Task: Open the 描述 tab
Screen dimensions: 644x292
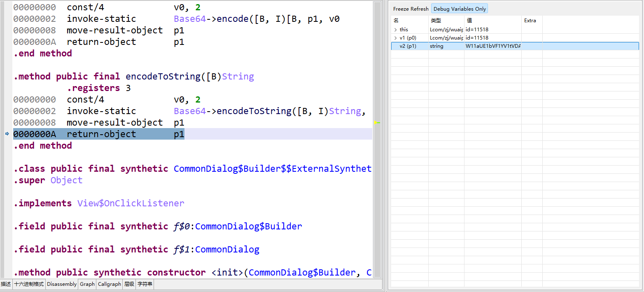Action: click(x=6, y=284)
